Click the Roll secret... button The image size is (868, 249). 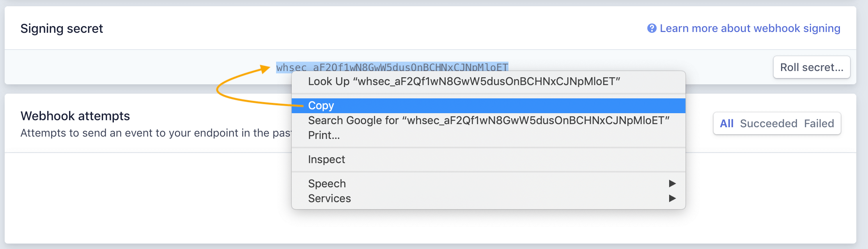(811, 67)
